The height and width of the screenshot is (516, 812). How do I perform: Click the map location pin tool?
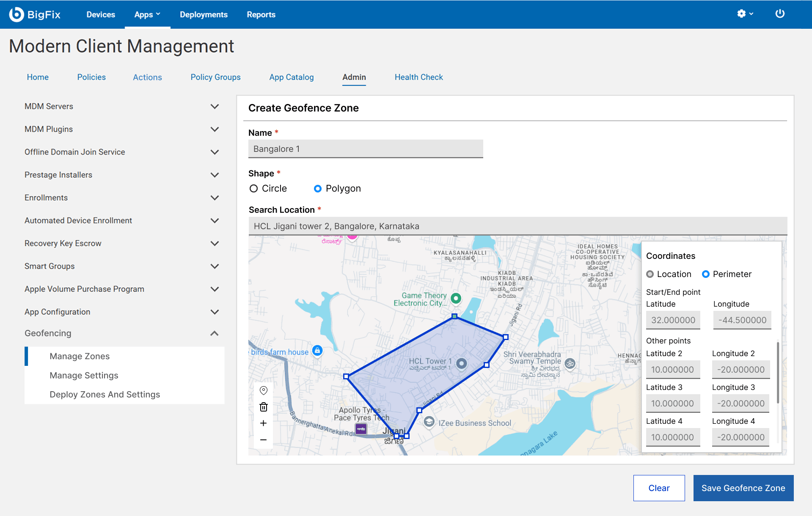coord(263,390)
